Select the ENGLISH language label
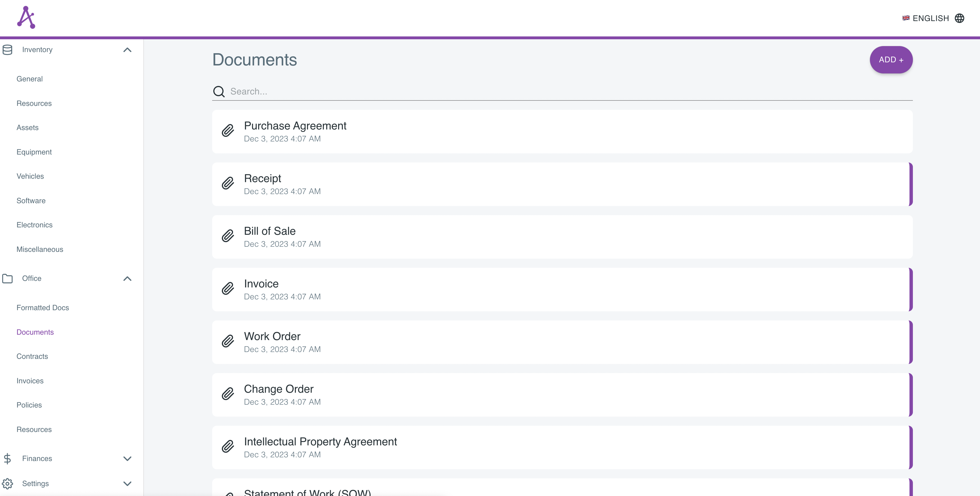 [930, 18]
